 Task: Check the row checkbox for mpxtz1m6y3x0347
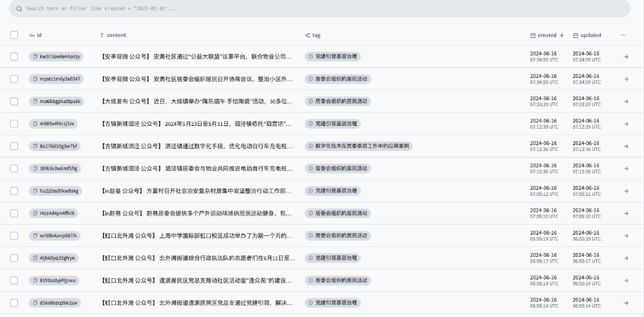[14, 79]
